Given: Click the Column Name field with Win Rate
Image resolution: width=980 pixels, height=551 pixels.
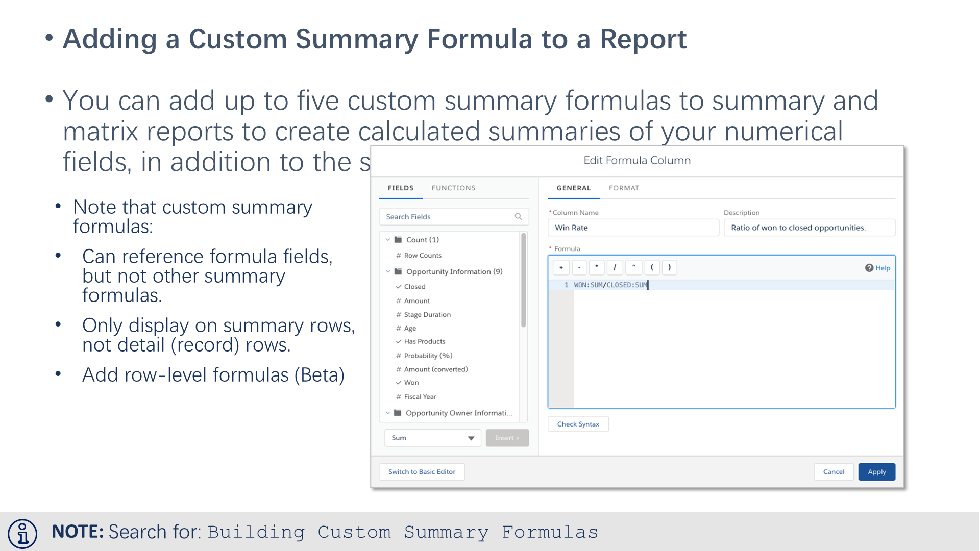Looking at the screenshot, I should coord(633,228).
